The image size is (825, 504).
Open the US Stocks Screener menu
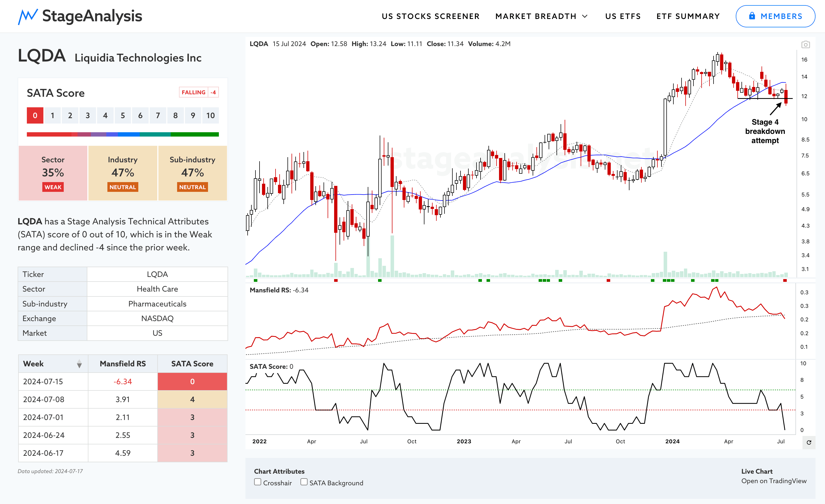click(x=431, y=16)
